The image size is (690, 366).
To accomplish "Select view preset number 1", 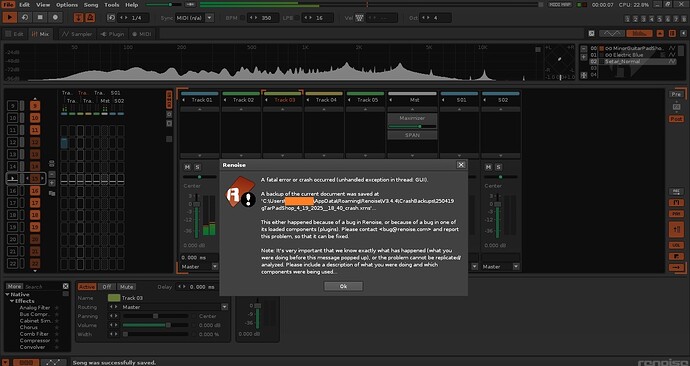I will point(628,19).
